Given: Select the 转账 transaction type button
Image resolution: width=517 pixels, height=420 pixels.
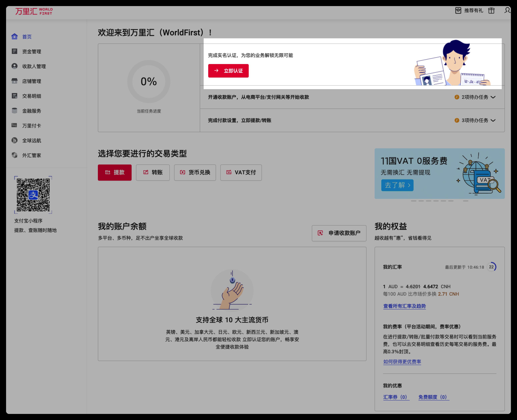Looking at the screenshot, I should click(153, 173).
